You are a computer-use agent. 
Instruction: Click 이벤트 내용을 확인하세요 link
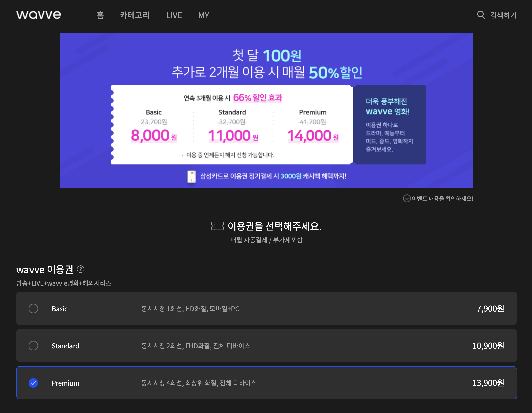pos(442,199)
